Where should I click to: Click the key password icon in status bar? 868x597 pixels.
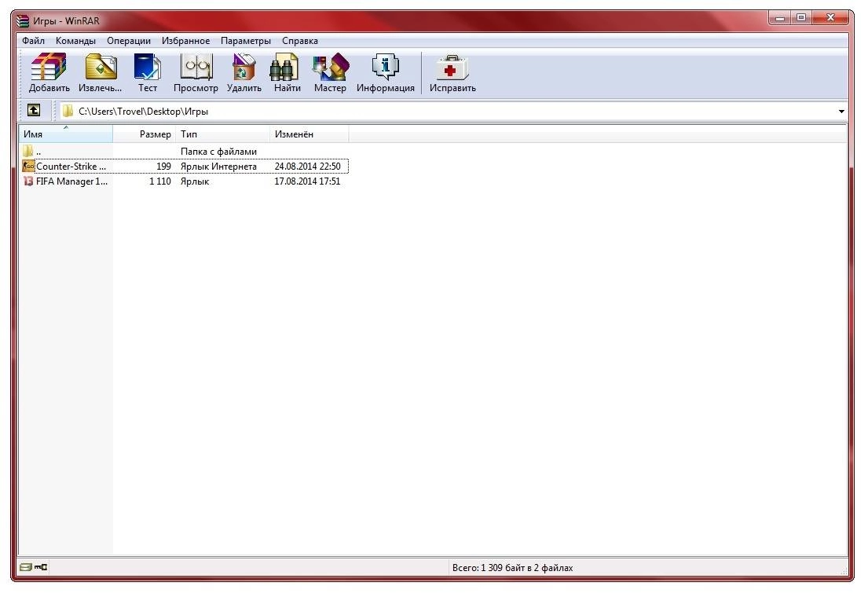click(x=41, y=567)
